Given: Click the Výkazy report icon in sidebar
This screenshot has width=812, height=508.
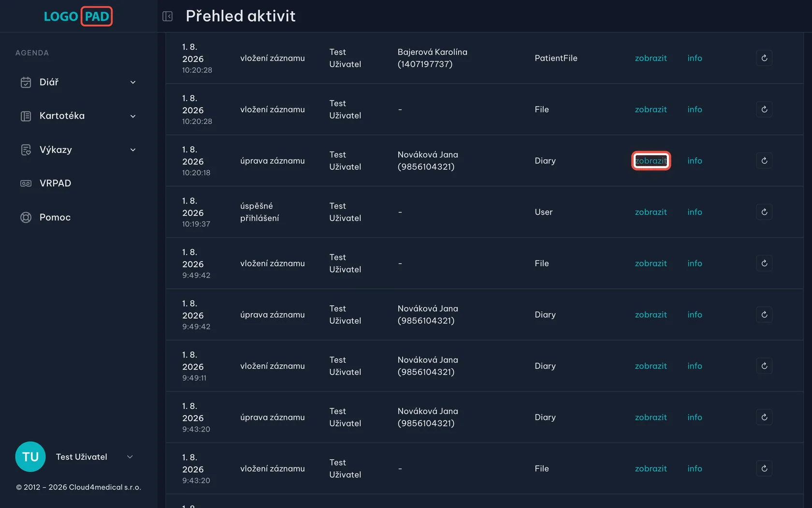Looking at the screenshot, I should [26, 150].
